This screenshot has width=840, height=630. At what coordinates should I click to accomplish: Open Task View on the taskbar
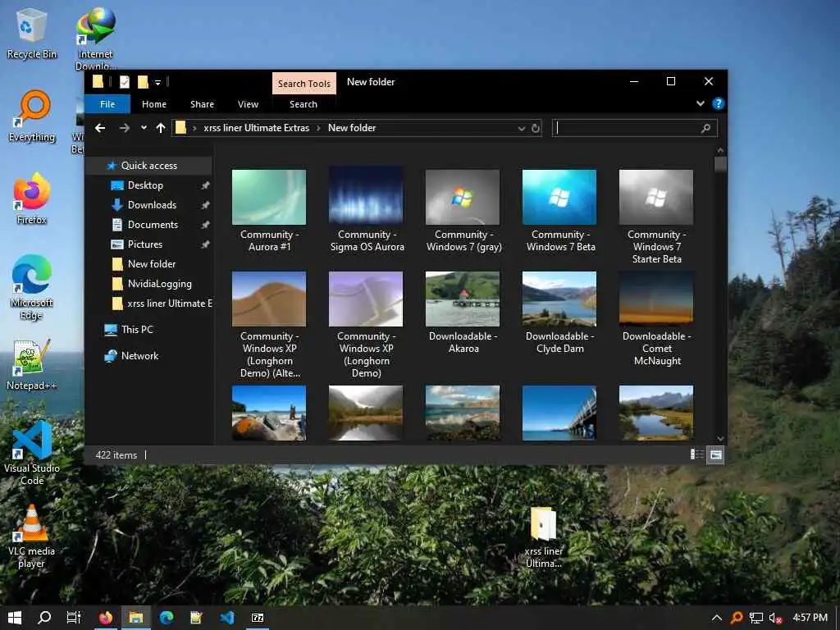[x=73, y=618]
